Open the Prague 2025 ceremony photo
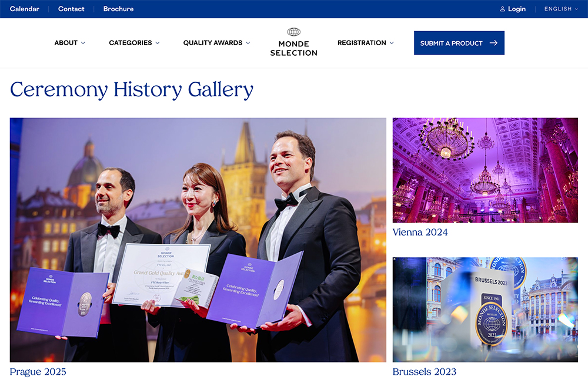 (198, 240)
